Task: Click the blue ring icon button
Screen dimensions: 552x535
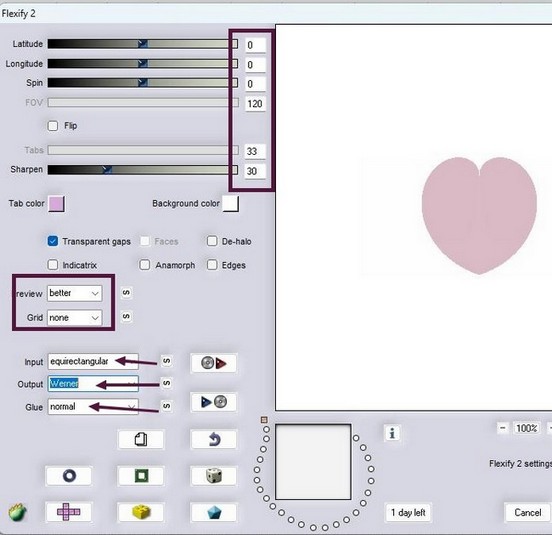Action: [69, 476]
